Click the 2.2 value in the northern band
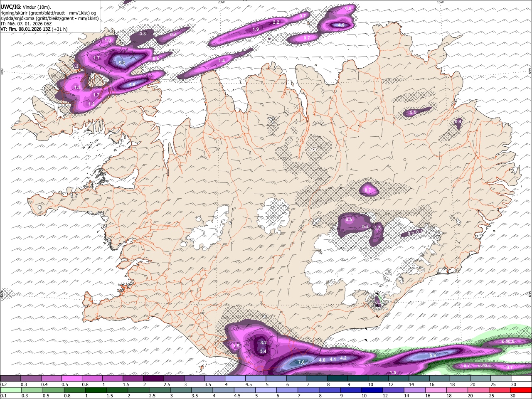Image resolution: width=532 pixels, height=399 pixels. coord(276,22)
